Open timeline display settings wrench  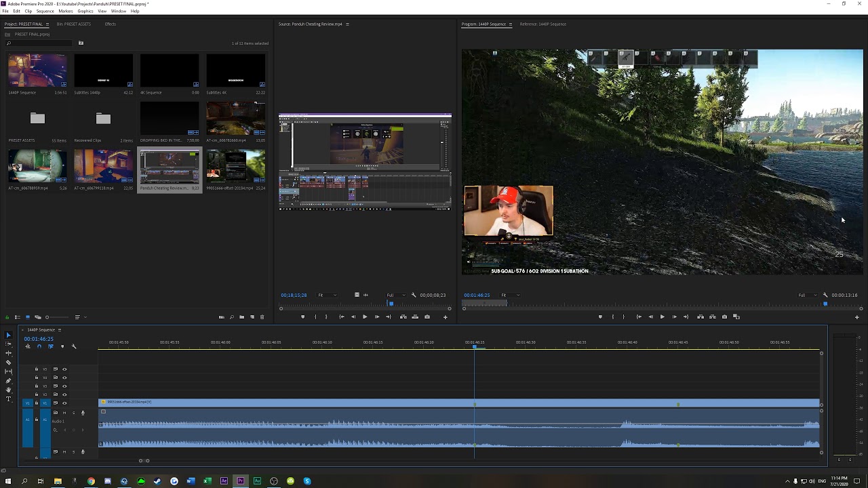point(74,346)
